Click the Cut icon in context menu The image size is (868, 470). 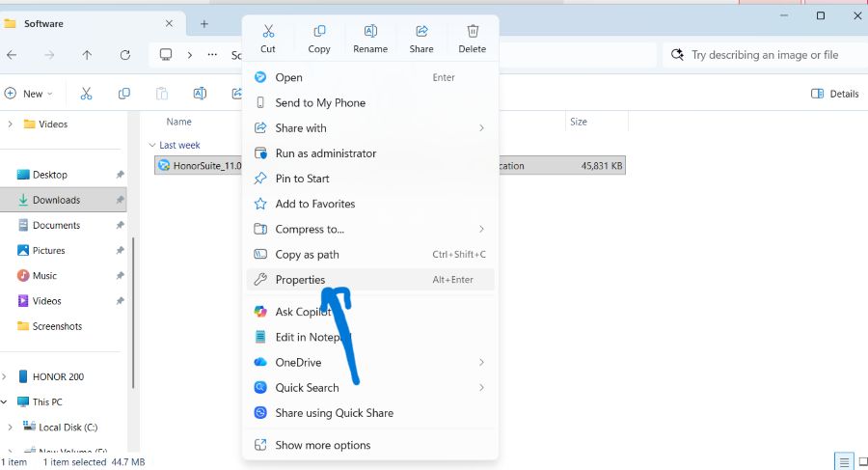tap(268, 31)
